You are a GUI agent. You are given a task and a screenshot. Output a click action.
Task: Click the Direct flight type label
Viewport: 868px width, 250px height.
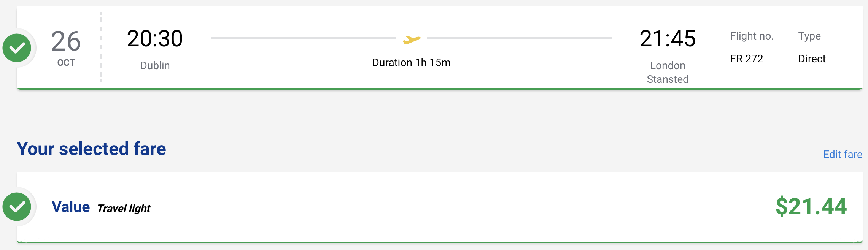click(812, 59)
